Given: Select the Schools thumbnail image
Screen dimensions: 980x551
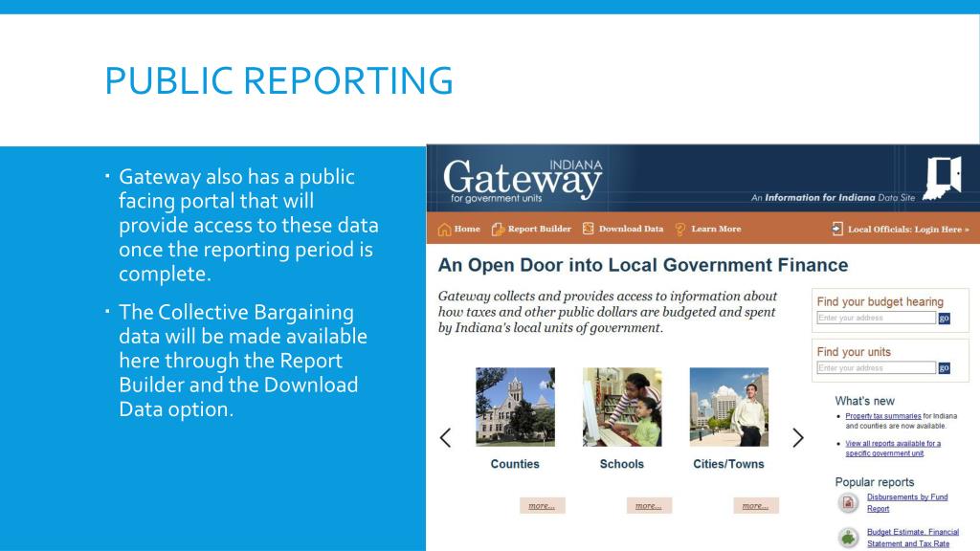Looking at the screenshot, I should tap(622, 407).
